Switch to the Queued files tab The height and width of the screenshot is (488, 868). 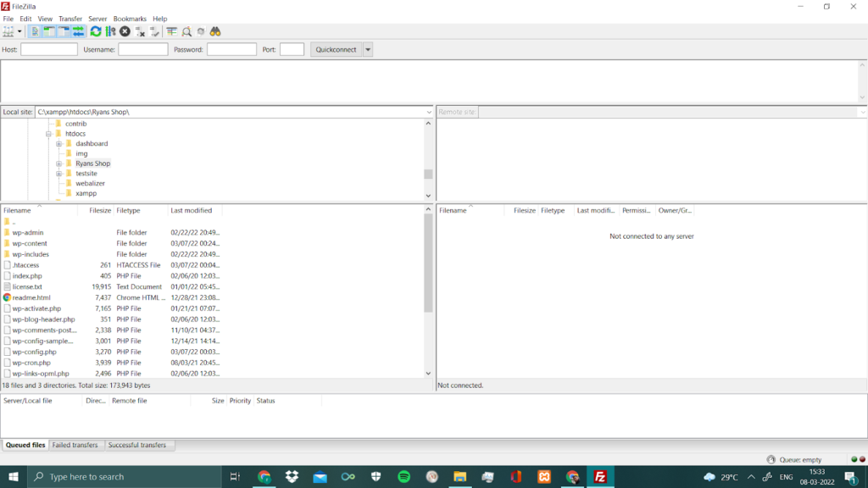(25, 445)
